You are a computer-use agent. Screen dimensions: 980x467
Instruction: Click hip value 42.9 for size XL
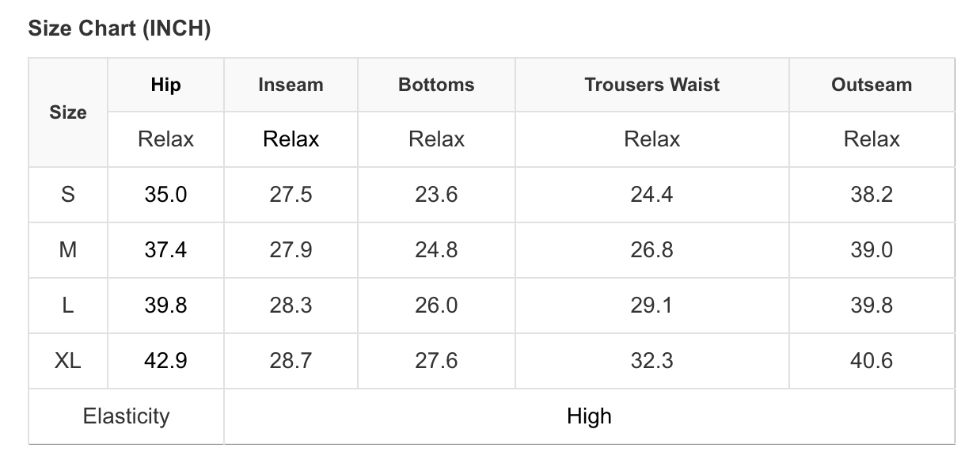tap(165, 361)
